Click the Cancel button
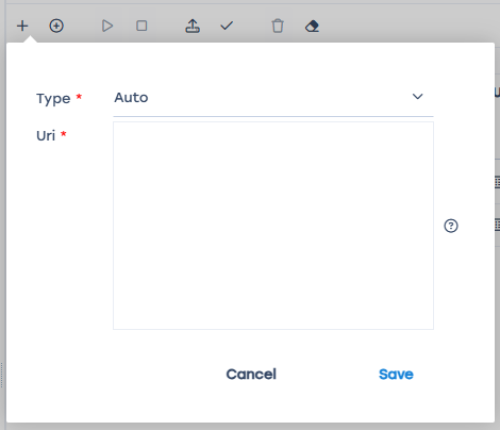The image size is (500, 430). pos(251,374)
